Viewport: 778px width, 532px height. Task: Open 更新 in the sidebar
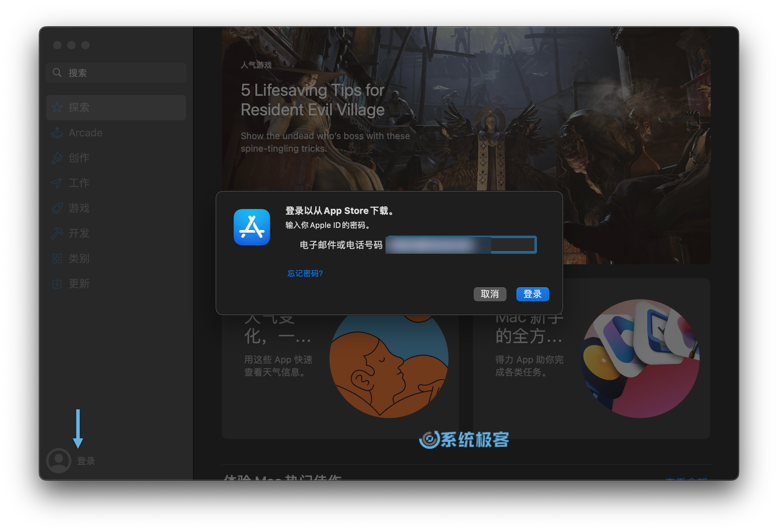click(x=116, y=284)
